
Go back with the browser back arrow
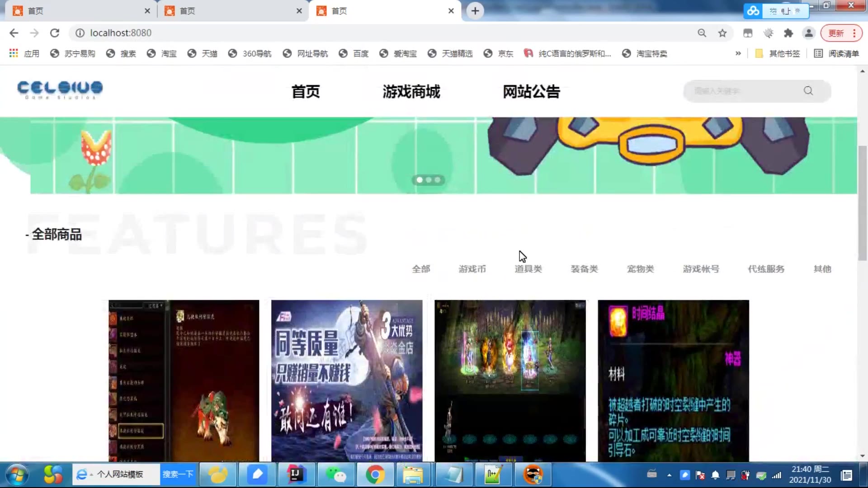click(x=14, y=33)
